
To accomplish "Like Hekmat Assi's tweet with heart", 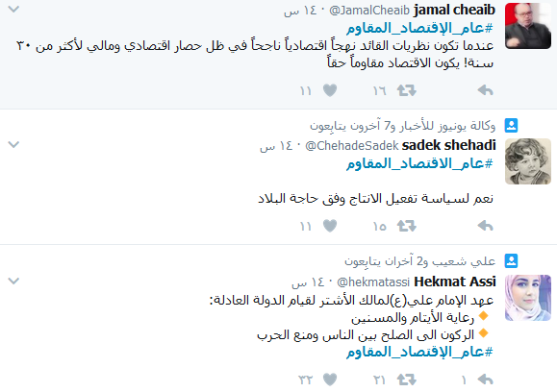I will pos(330,380).
